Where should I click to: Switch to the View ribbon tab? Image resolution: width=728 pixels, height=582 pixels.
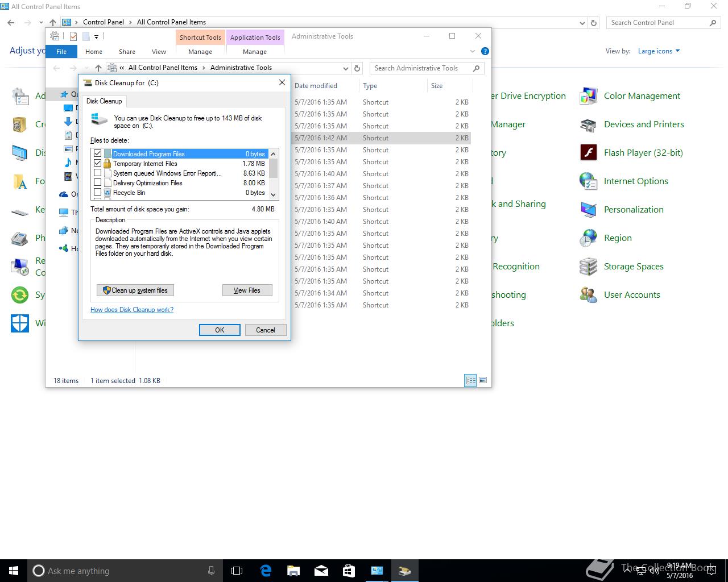click(159, 52)
